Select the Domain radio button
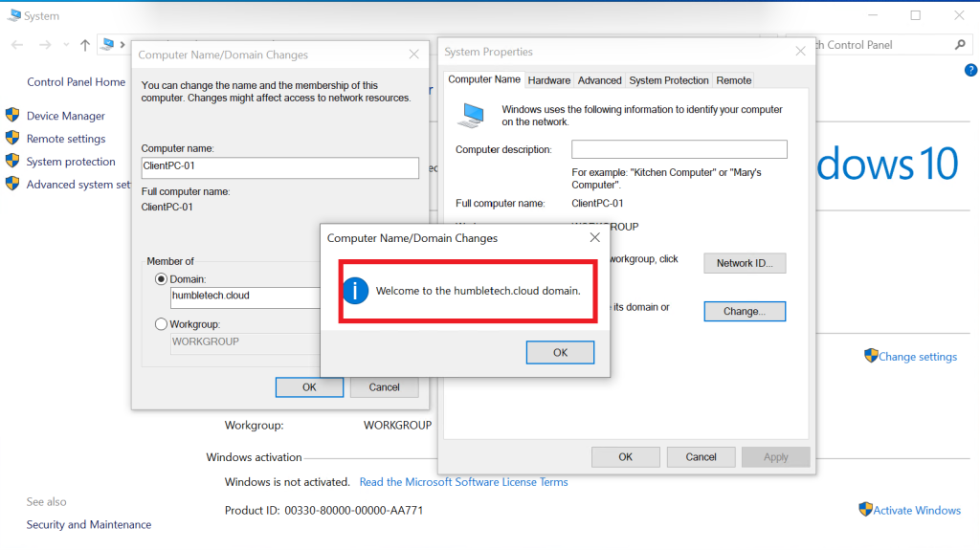980x550 pixels. [161, 279]
